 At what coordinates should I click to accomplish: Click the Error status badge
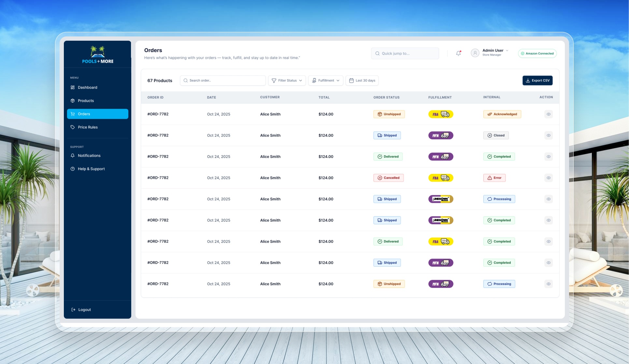click(x=494, y=178)
